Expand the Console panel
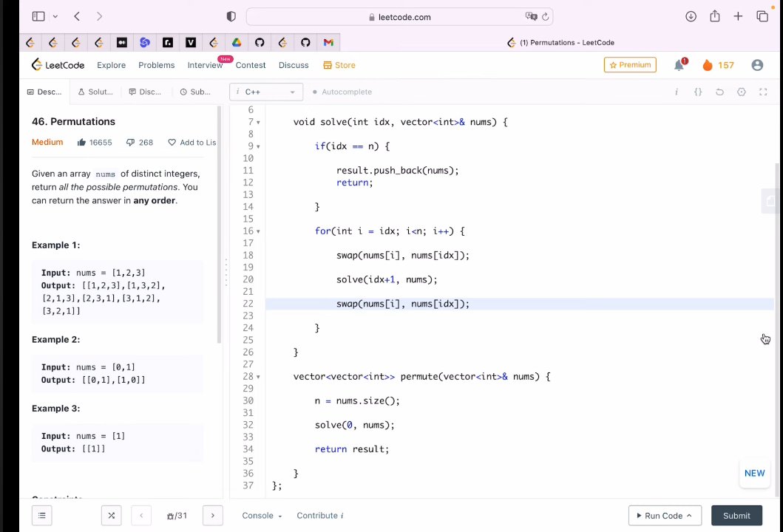Viewport: 783px width, 532px height. (262, 516)
